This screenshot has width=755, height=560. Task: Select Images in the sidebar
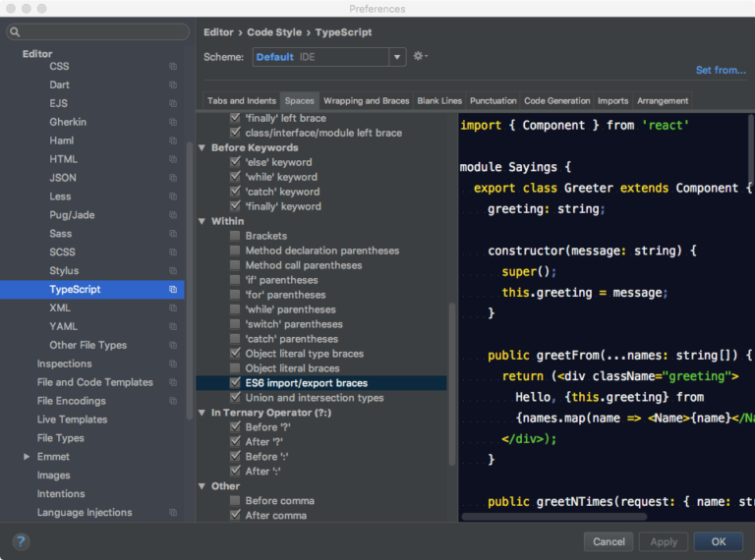[x=54, y=476]
